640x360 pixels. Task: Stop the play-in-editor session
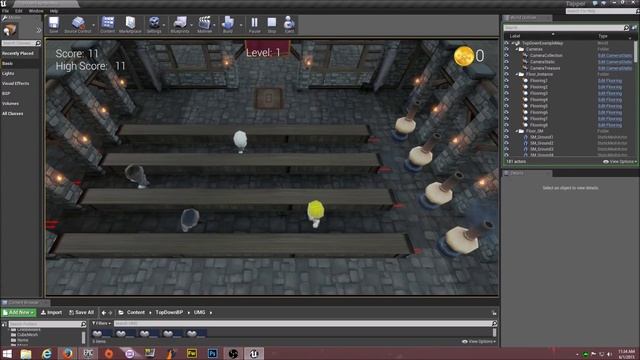point(272,24)
